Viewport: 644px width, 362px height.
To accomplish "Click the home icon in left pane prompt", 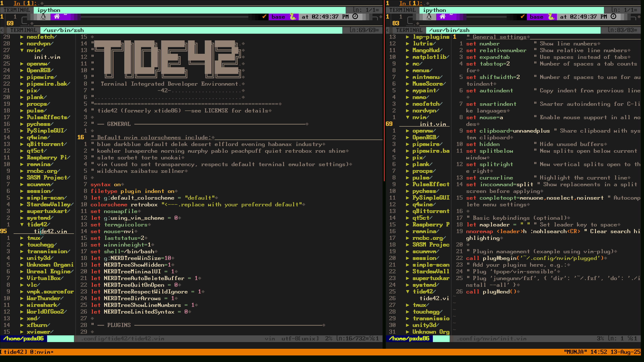I will click(57, 16).
